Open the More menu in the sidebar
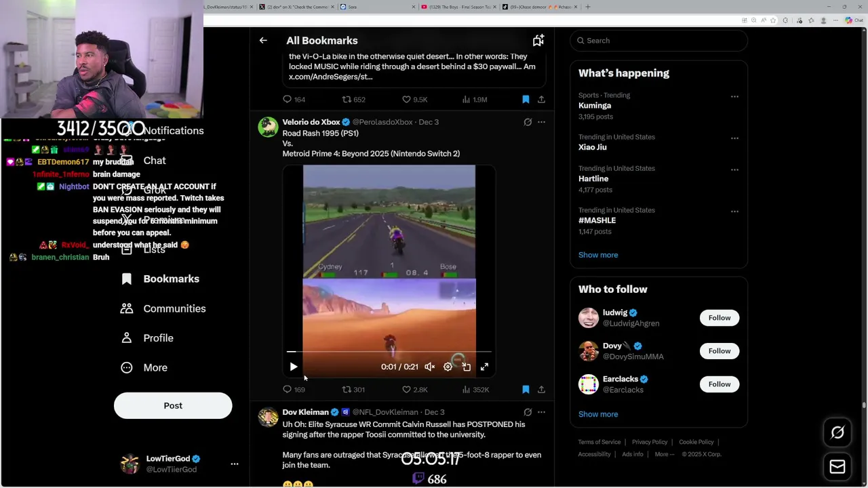 pos(144,367)
